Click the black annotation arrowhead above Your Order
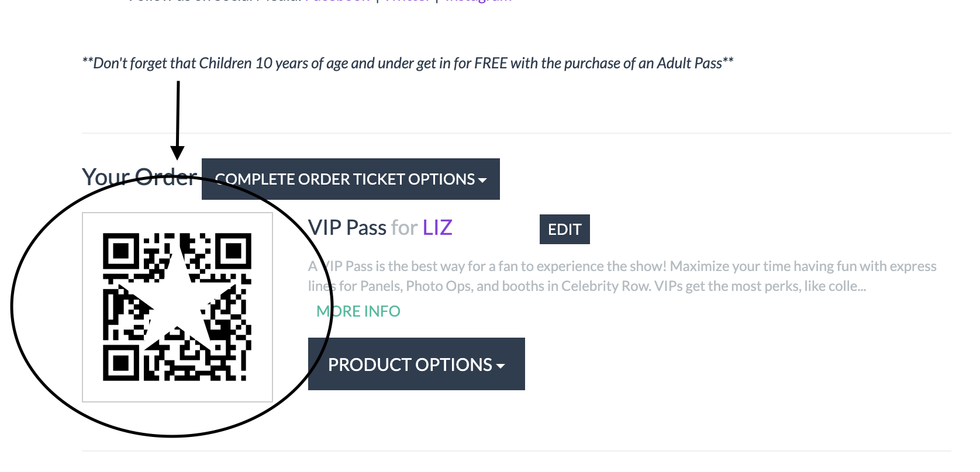 (x=177, y=153)
